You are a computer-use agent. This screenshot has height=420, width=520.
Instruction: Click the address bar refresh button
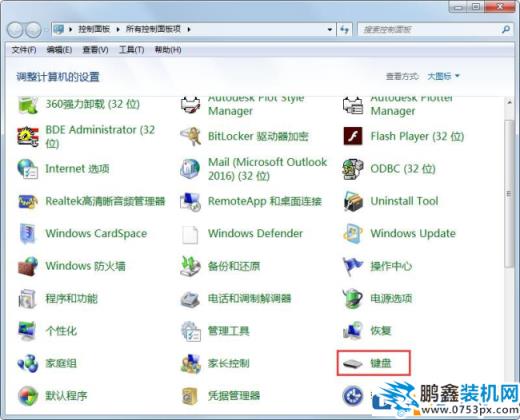tap(344, 30)
